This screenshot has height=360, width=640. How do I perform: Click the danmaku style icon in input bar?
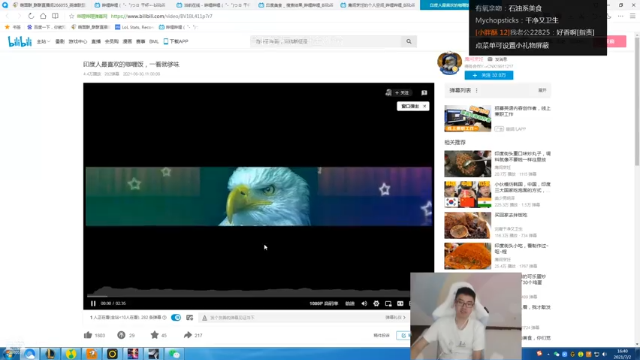pyautogui.click(x=204, y=318)
